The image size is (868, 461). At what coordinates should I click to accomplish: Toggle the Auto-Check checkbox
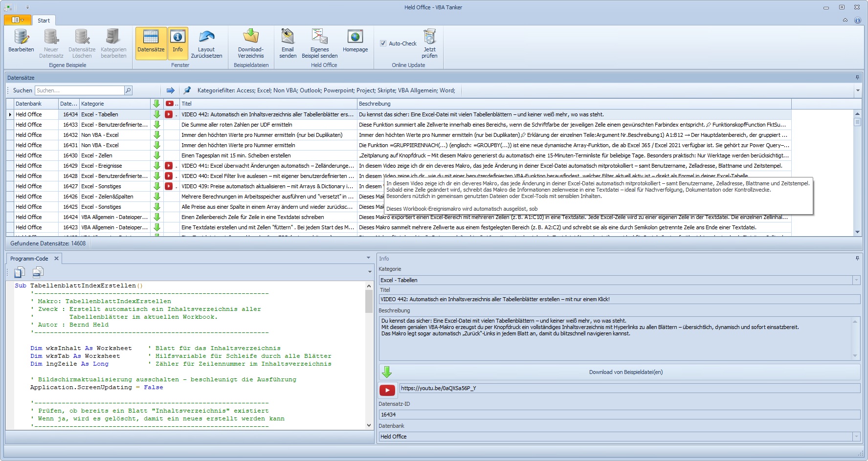[383, 44]
